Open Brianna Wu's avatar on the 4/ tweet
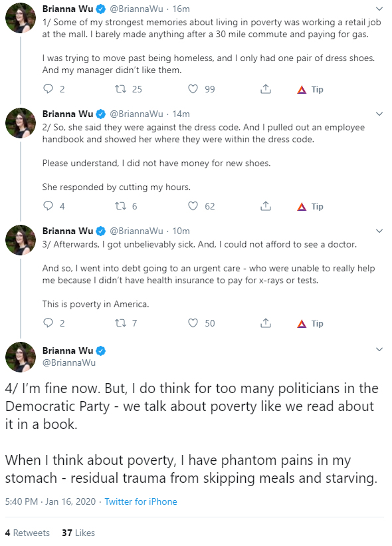This screenshot has height=546, width=392. pyautogui.click(x=21, y=357)
